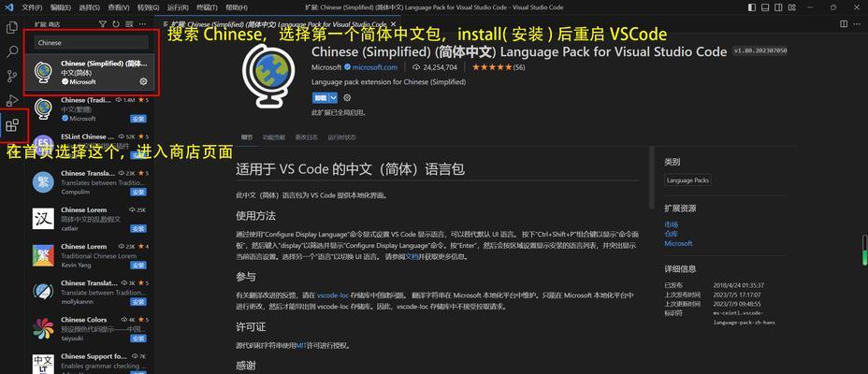
Task: Expand the 卸载 dropdown arrow
Action: pyautogui.click(x=333, y=98)
